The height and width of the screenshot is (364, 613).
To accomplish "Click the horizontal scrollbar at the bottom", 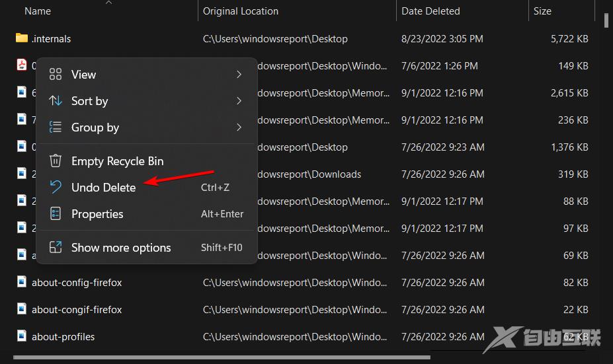I will [x=222, y=357].
